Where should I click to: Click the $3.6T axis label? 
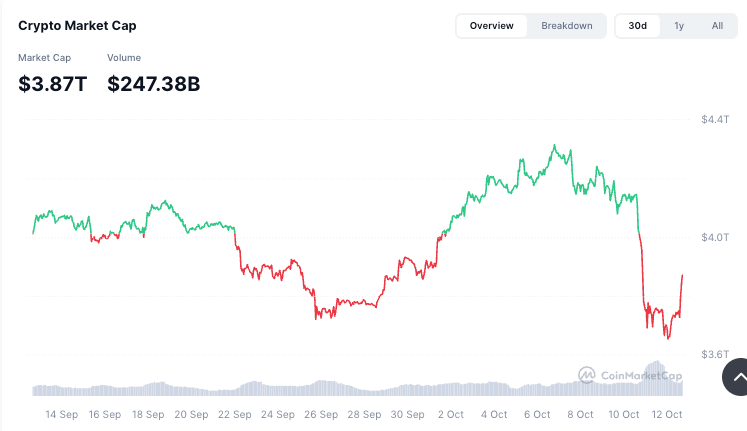point(716,355)
